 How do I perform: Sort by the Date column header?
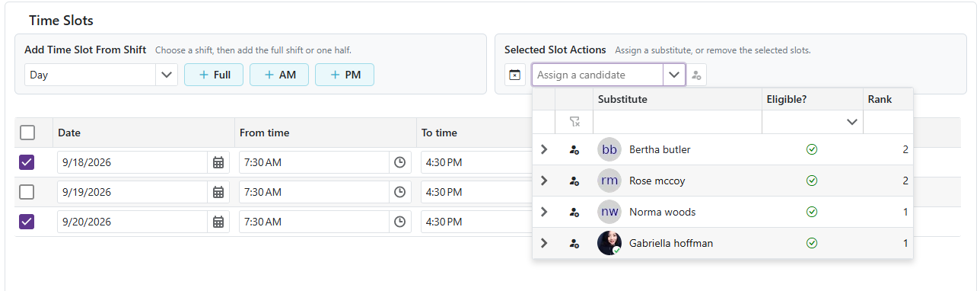point(143,133)
